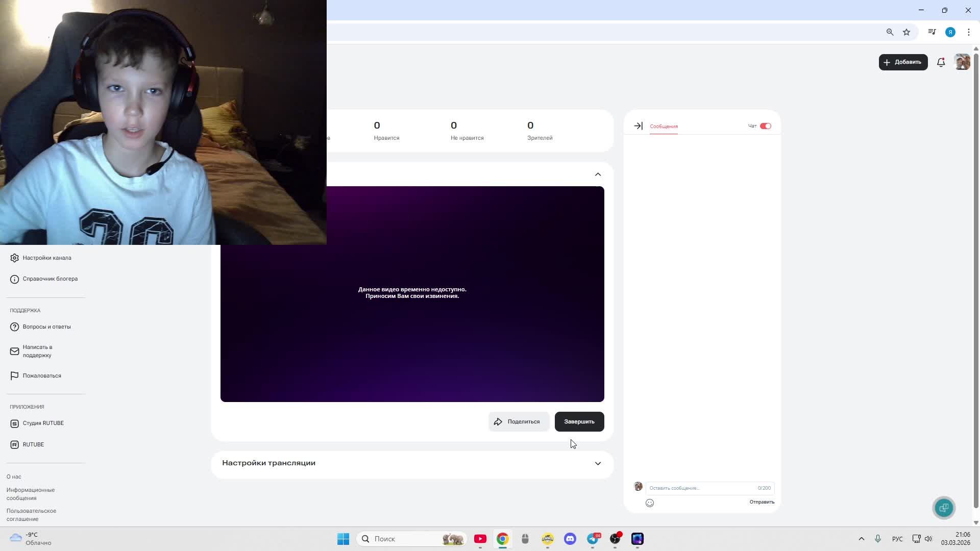Open Вопросы и ответы link
The height and width of the screenshot is (551, 980).
(x=46, y=327)
